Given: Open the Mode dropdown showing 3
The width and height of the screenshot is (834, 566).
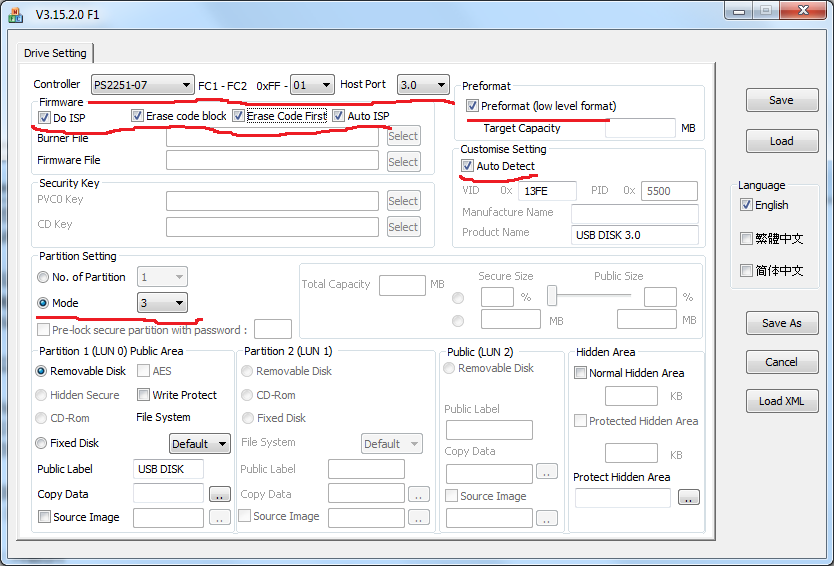Looking at the screenshot, I should point(162,303).
